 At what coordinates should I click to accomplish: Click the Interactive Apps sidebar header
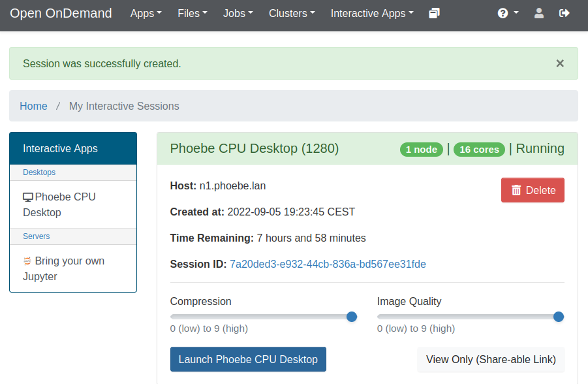tap(73, 149)
